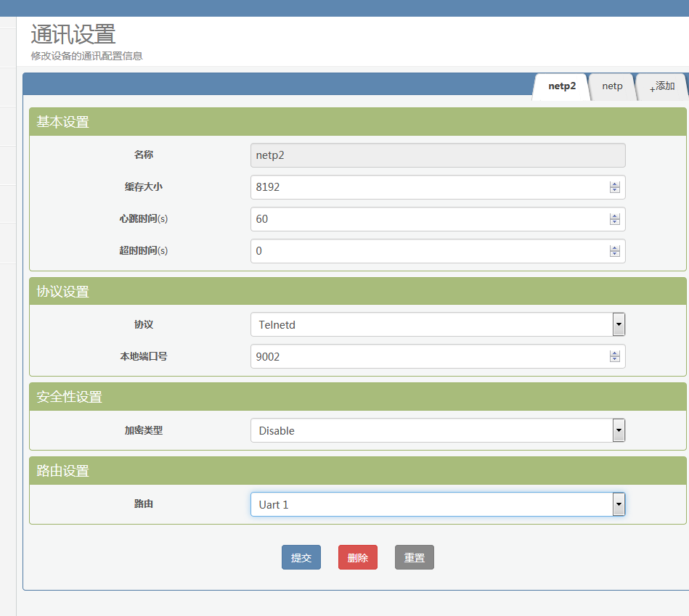Click the plus 添加 tab

click(x=662, y=86)
